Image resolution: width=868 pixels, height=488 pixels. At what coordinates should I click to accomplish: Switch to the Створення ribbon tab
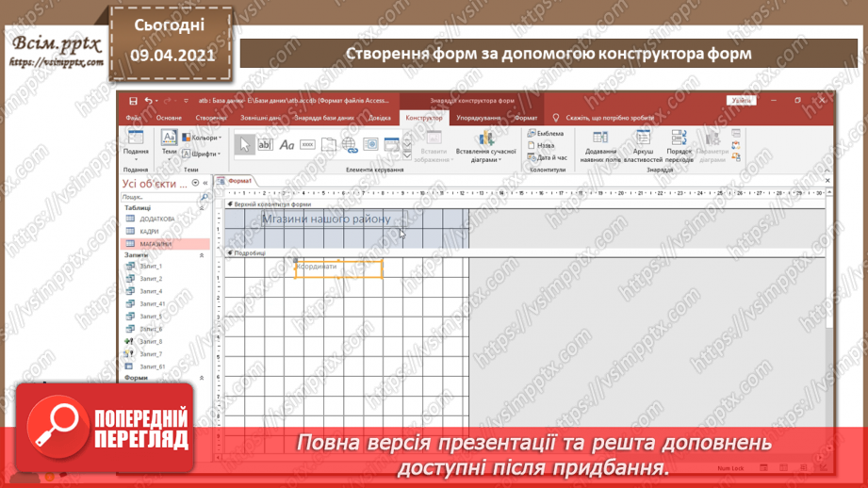coord(210,119)
